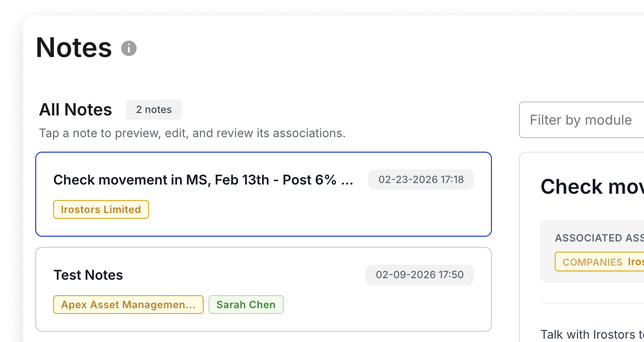
Task: Click the Apex Asset Management tag
Action: coord(128,305)
